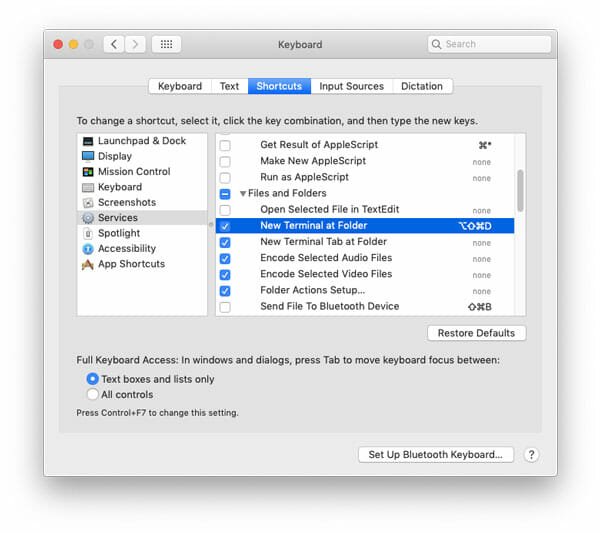Viewport: 600px width, 533px height.
Task: Click the Mission Control icon
Action: 88,172
